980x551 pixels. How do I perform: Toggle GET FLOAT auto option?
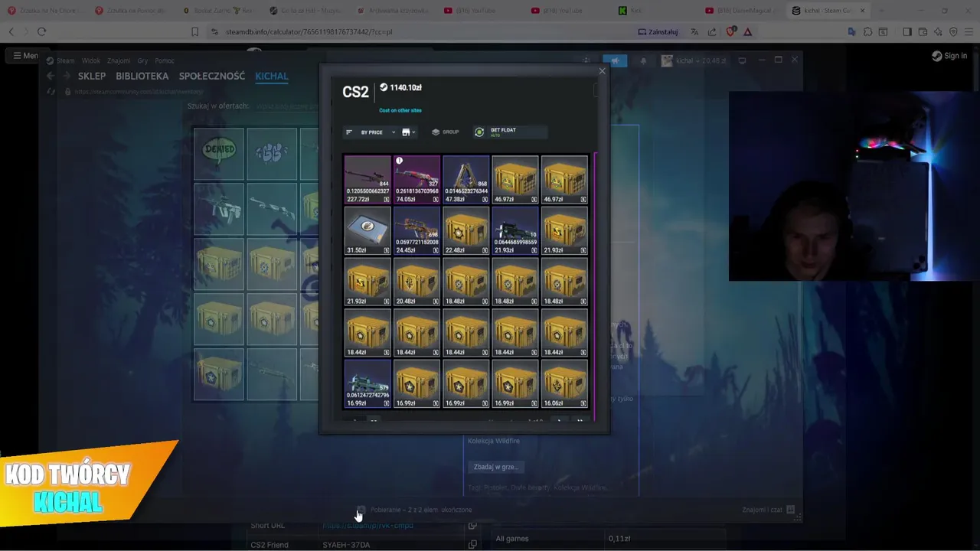[x=510, y=132]
